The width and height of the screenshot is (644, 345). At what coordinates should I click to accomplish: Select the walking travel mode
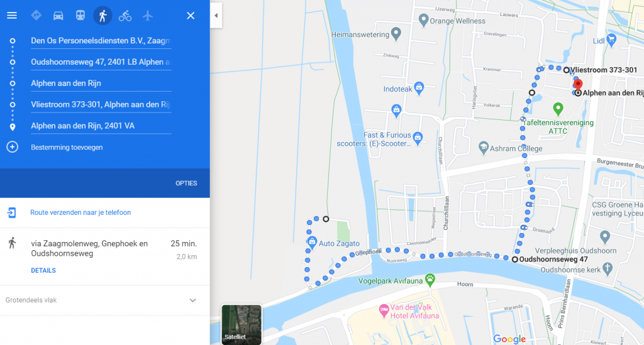point(103,16)
